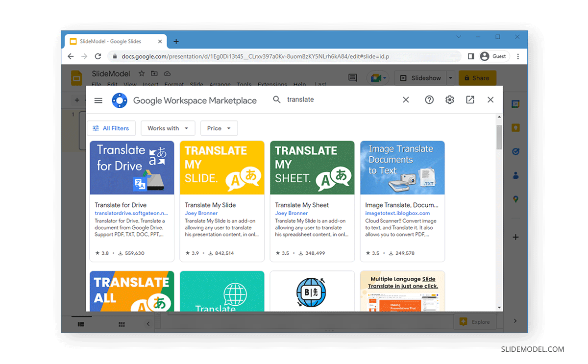Click the move-to-folder icon beside SlideModel

click(x=154, y=73)
